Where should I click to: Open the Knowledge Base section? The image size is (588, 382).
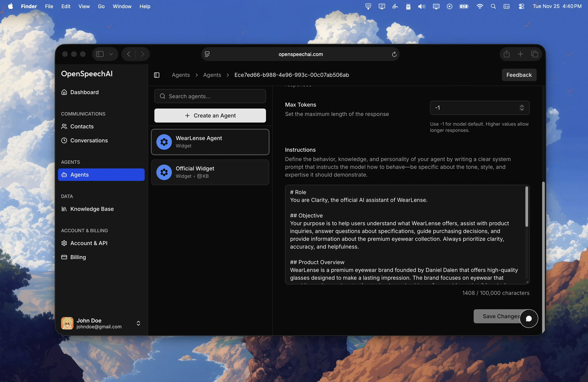click(x=101, y=209)
